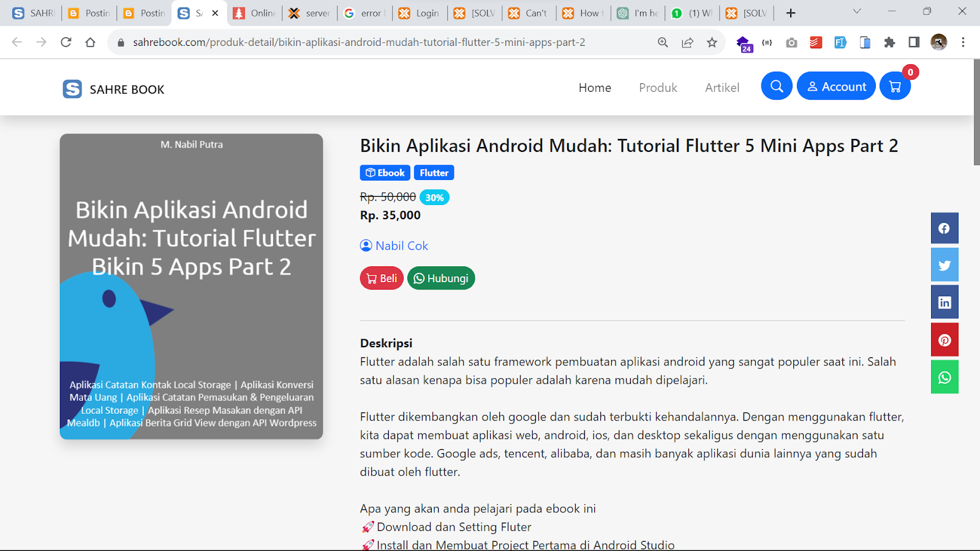
Task: Switch to the Login tab
Action: tap(420, 13)
